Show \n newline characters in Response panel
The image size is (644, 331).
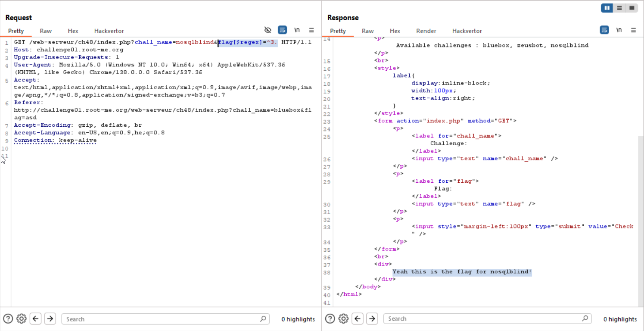[x=619, y=30]
